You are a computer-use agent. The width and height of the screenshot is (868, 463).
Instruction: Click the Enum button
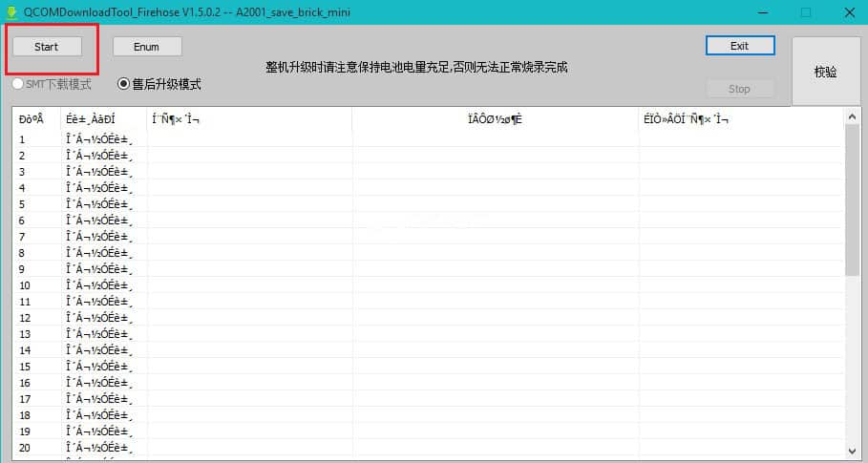pos(147,47)
